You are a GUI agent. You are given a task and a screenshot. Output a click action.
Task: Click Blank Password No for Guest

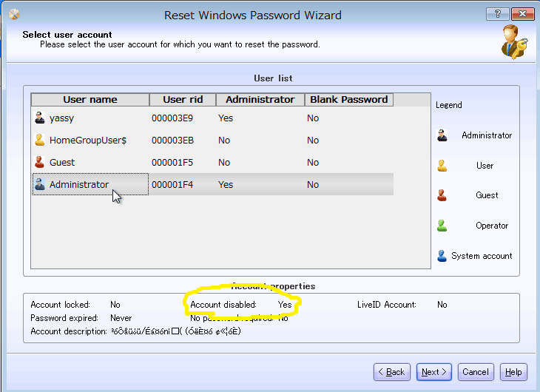[313, 162]
